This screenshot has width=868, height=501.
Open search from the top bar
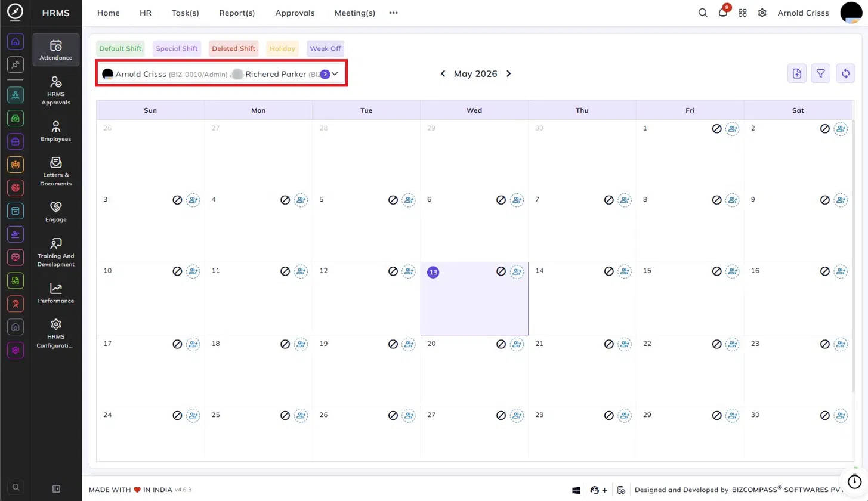(x=703, y=13)
